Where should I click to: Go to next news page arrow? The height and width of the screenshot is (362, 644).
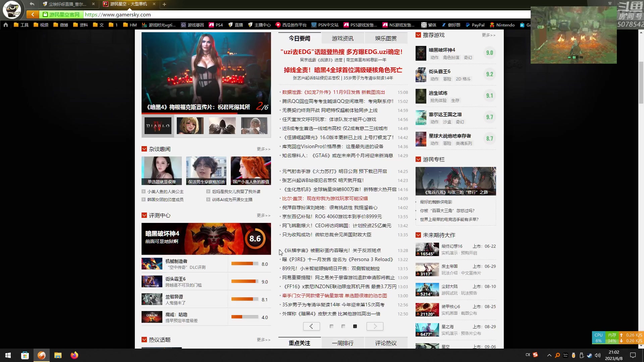(375, 326)
